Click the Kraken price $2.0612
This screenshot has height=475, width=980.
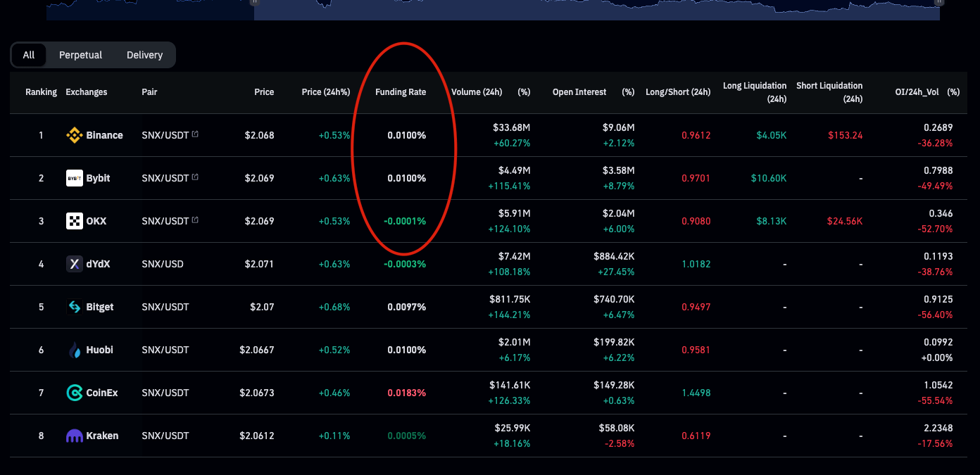click(x=257, y=436)
